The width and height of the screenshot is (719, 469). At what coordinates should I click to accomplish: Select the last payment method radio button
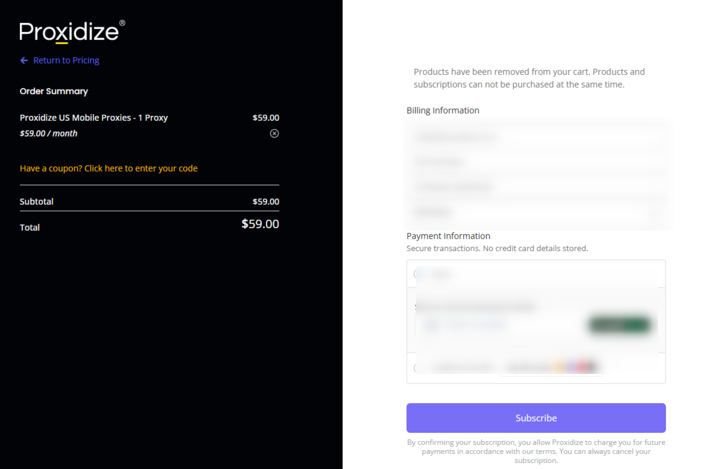click(x=416, y=367)
